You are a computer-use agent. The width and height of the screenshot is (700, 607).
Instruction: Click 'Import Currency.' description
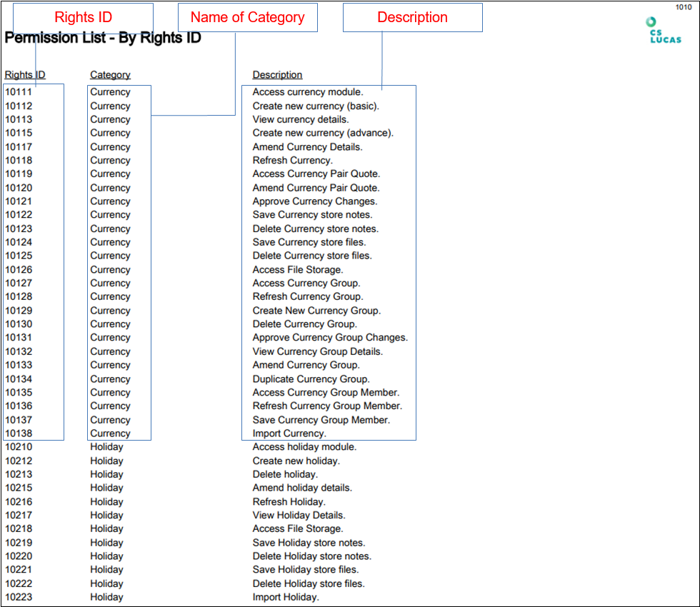(x=289, y=433)
